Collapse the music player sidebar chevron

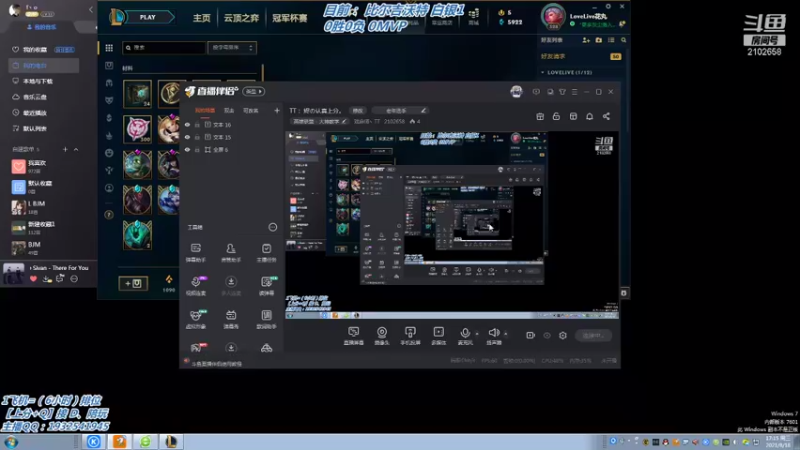click(91, 10)
